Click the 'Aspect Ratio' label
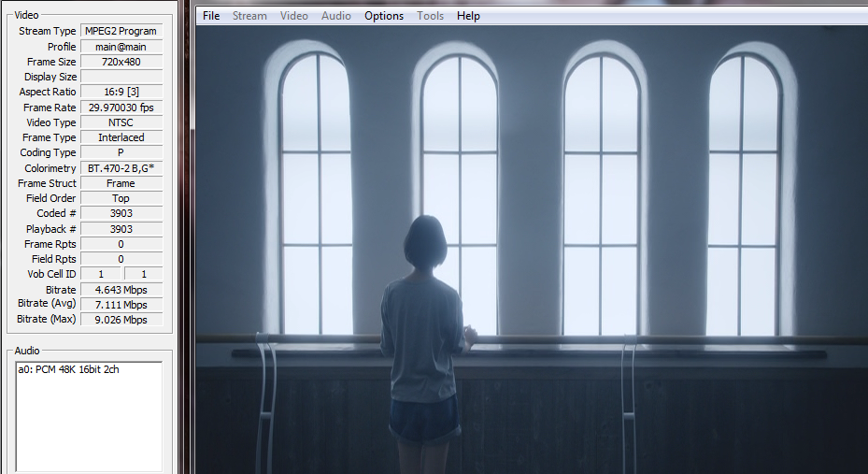The image size is (868, 474). click(x=48, y=92)
